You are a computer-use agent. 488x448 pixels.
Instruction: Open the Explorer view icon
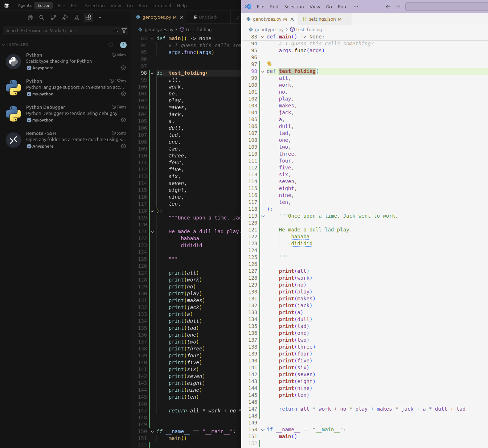tap(30, 17)
